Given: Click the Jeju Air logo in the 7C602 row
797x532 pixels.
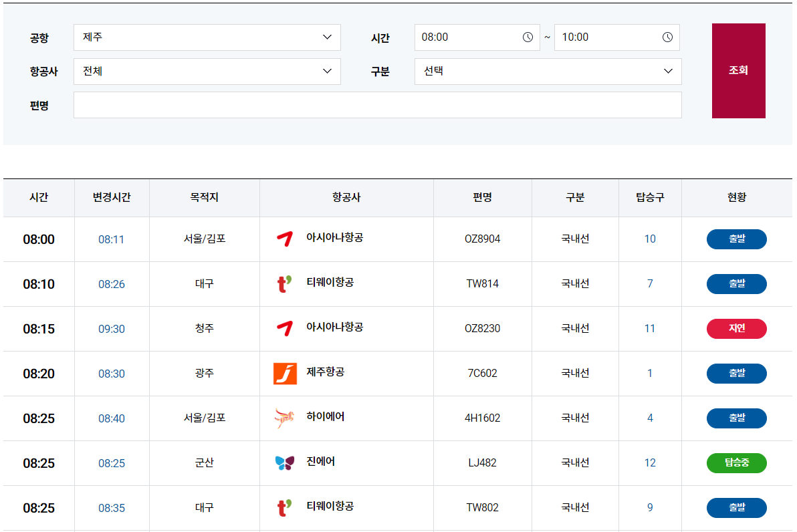Looking at the screenshot, I should 285,374.
